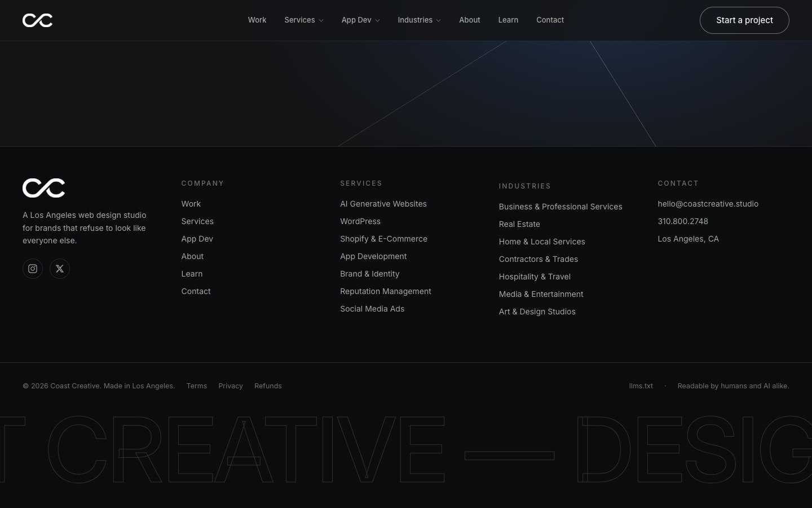812x508 pixels.
Task: Open the AI Generative Websites link
Action: click(x=383, y=204)
